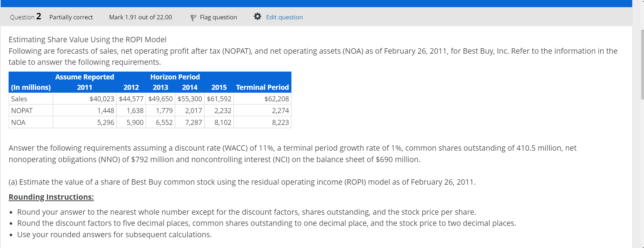Click the rounding bullet starting 'Round the discount factors'
This screenshot has width=644, height=248.
[267, 223]
